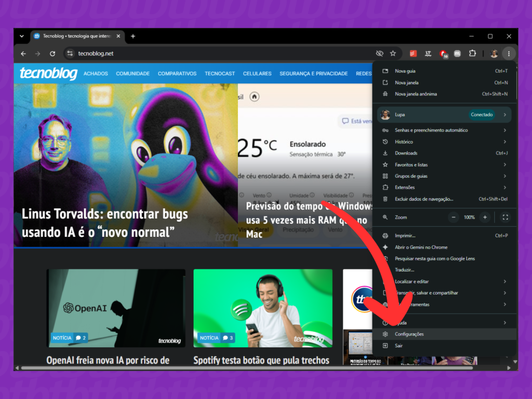This screenshot has height=399, width=532.
Task: Expand Localizar e editar submenu
Action: pos(445,282)
